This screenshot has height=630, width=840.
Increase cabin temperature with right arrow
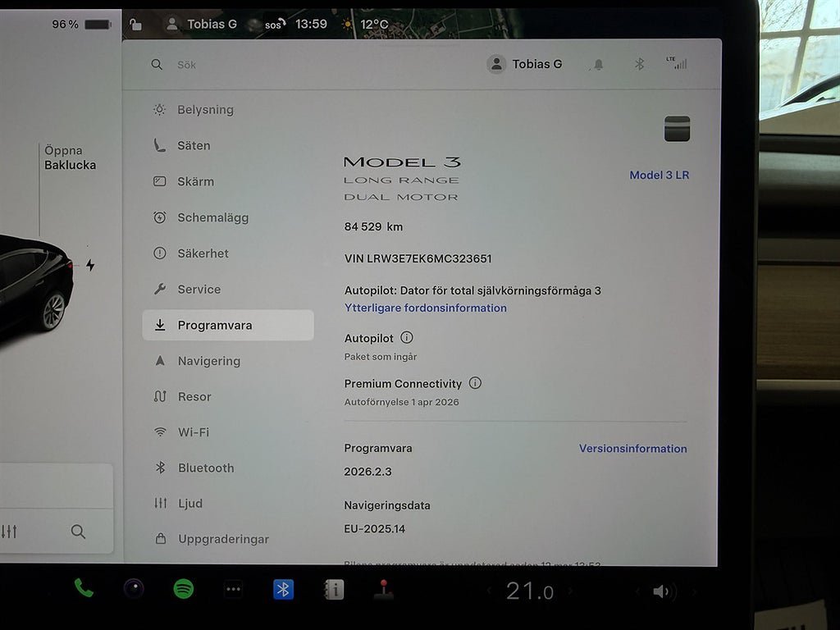click(571, 591)
